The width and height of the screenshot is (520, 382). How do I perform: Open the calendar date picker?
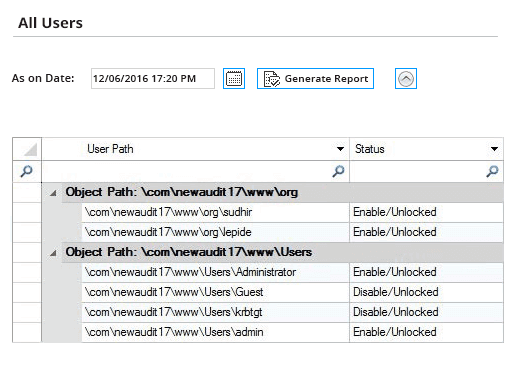(234, 79)
